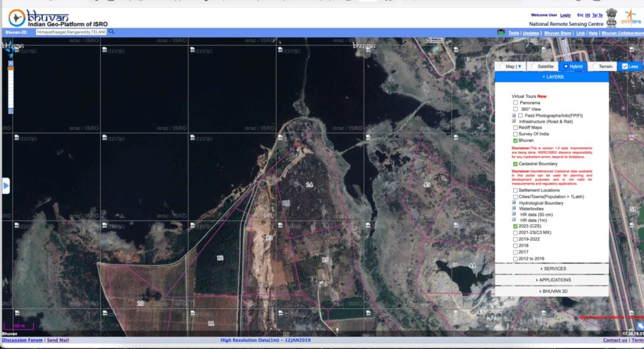
Task: Expand Infrastructure (Road & Rail) node
Action: tap(514, 121)
